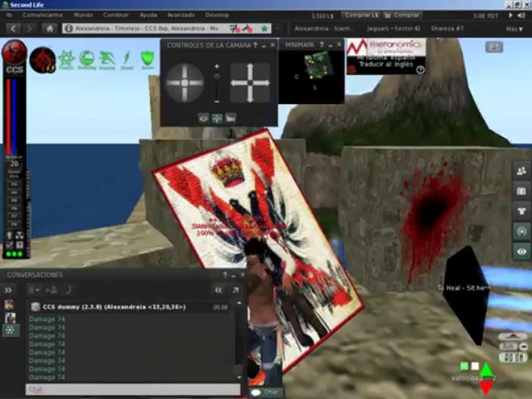Click the green hexagram skill icon
The width and height of the screenshot is (532, 399).
(x=66, y=60)
